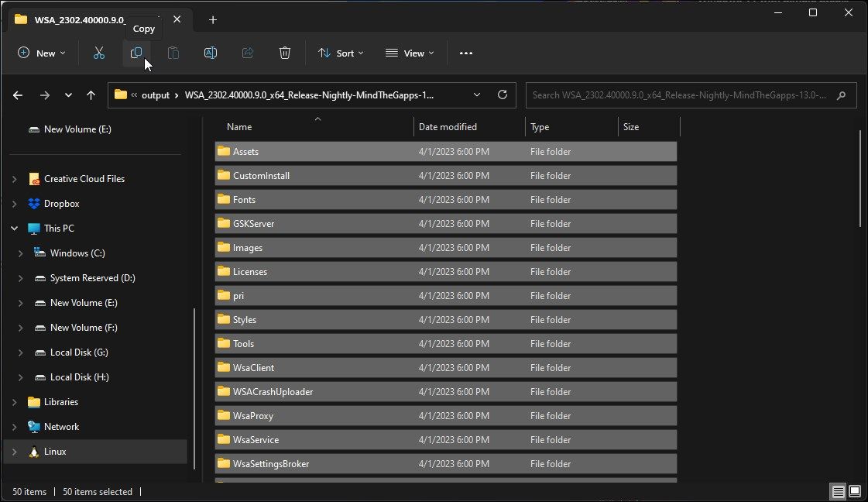
Task: Expand the Linux tree node
Action: [15, 452]
